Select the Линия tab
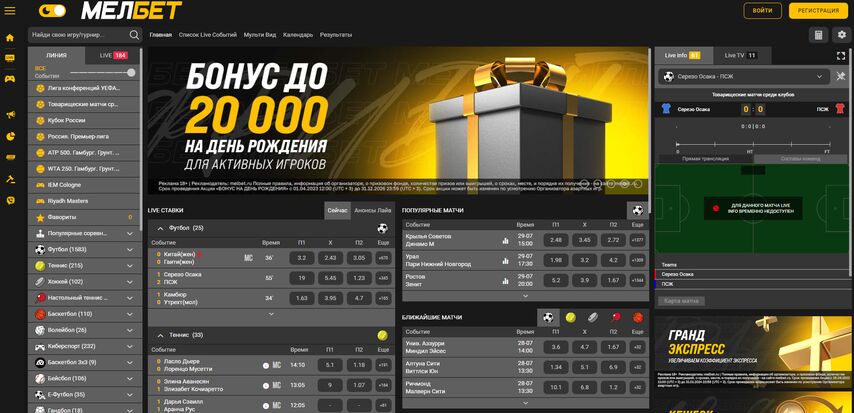Viewport: 854px width, 413px height. click(57, 55)
